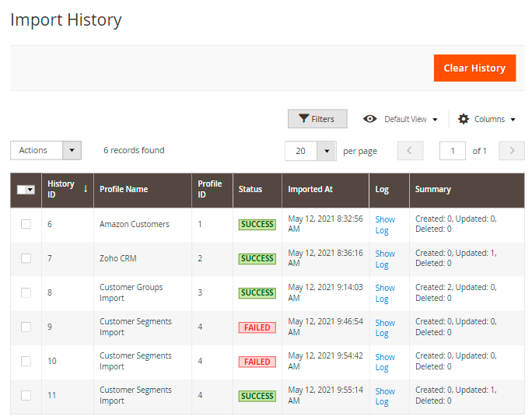The width and height of the screenshot is (532, 420).
Task: Sort by History ID arrow
Action: (86, 189)
